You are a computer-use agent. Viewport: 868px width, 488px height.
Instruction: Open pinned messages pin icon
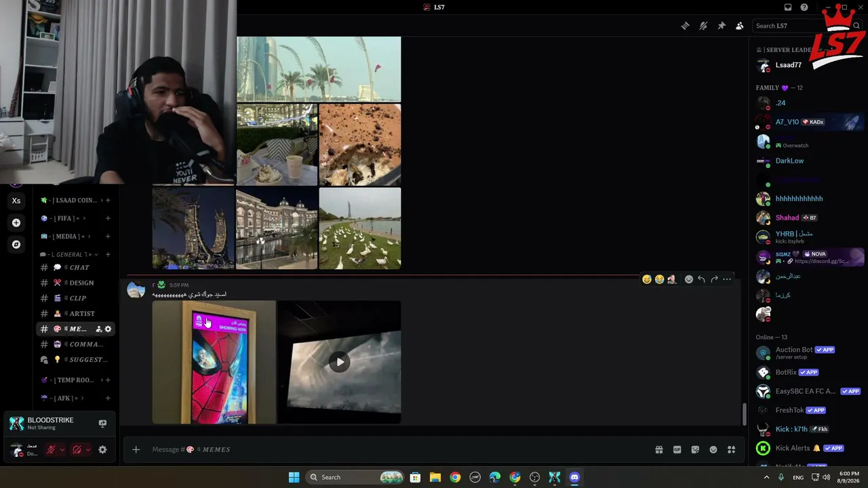click(722, 26)
